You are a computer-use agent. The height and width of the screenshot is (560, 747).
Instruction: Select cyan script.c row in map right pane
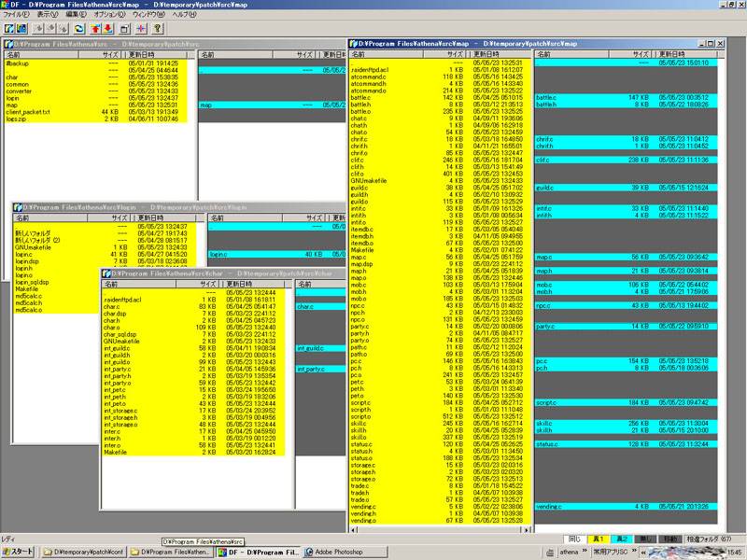626,402
